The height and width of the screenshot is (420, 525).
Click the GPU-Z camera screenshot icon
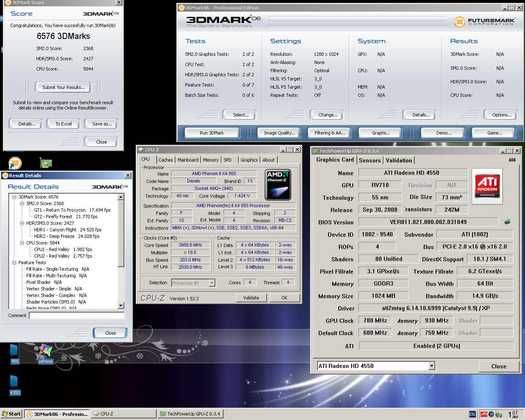pos(512,160)
